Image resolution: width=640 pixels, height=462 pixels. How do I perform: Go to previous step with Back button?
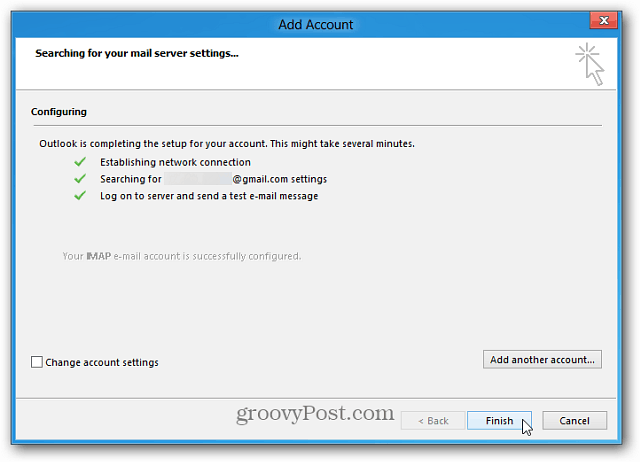[x=433, y=421]
